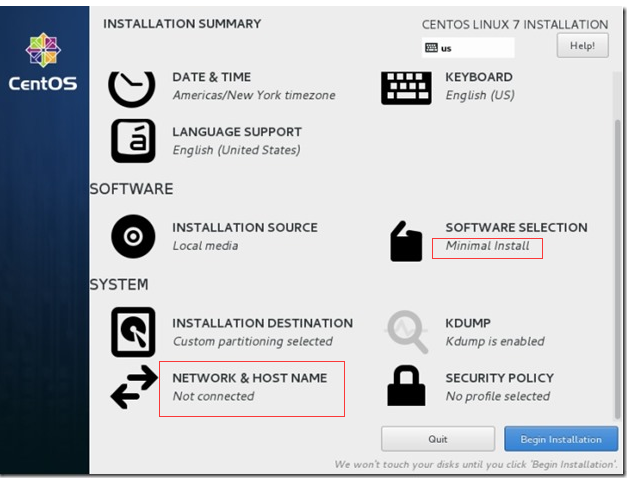Screen dimensions: 627x484
Task: Click the disk warning note at bottom
Action: tap(476, 464)
